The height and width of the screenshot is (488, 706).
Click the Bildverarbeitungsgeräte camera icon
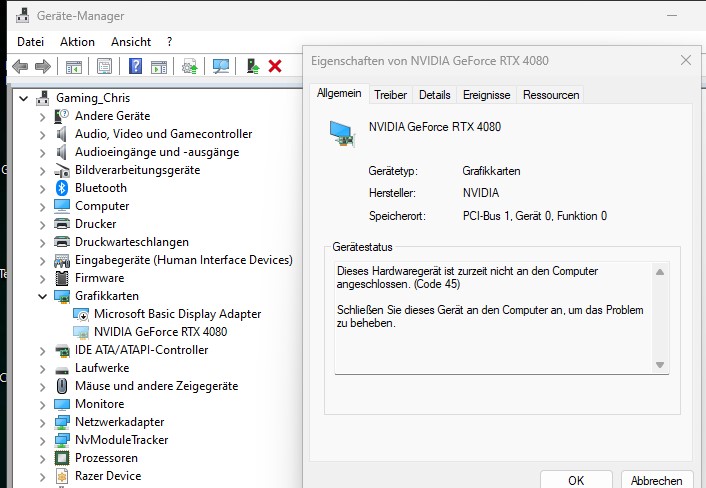[62, 170]
